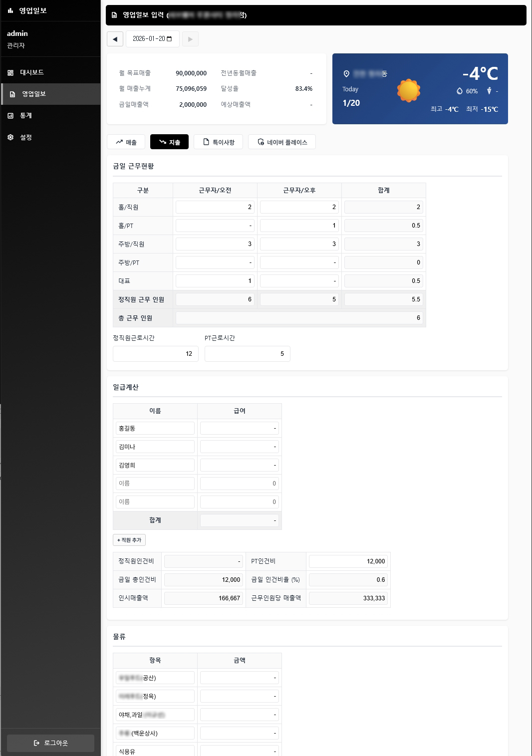Image resolution: width=532 pixels, height=756 pixels.
Task: Click the next day arrow button
Action: pyautogui.click(x=190, y=39)
